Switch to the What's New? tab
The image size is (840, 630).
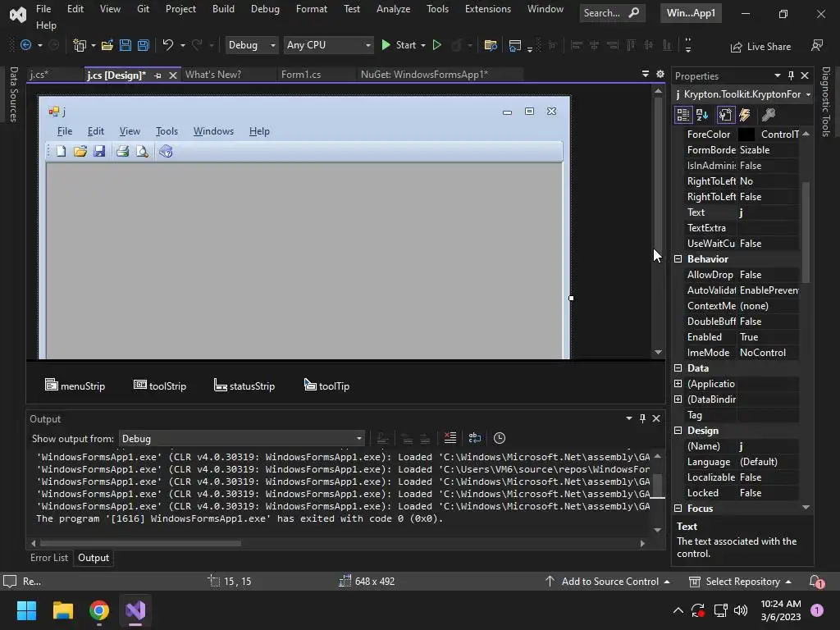(213, 75)
